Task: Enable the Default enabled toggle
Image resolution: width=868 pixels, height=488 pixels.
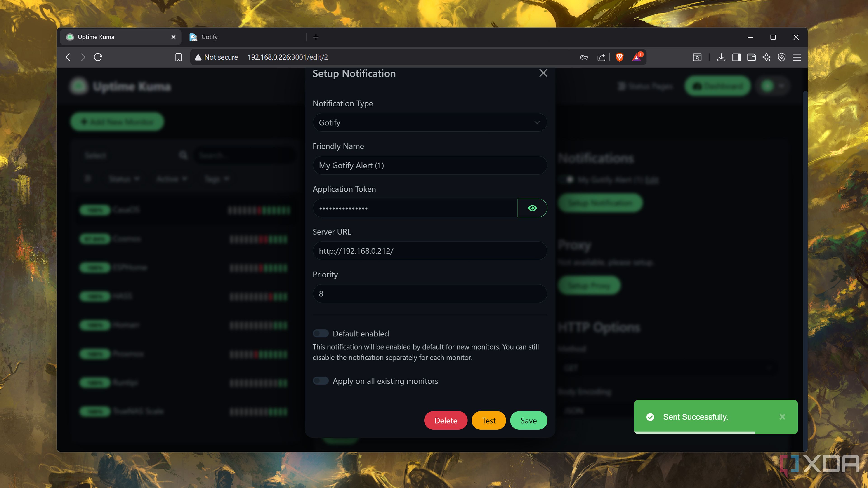Action: [x=321, y=333]
